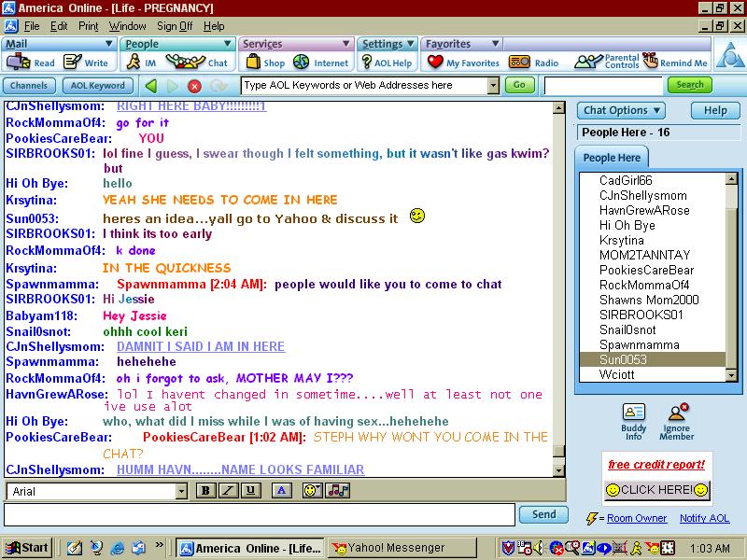Toggle italic text formatting
Image resolution: width=747 pixels, height=560 pixels.
point(228,491)
